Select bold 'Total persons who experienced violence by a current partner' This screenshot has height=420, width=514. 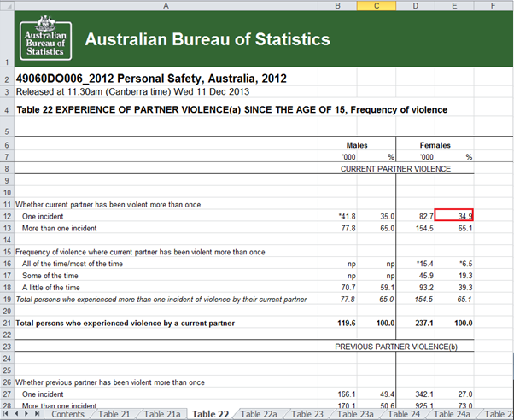(166, 323)
